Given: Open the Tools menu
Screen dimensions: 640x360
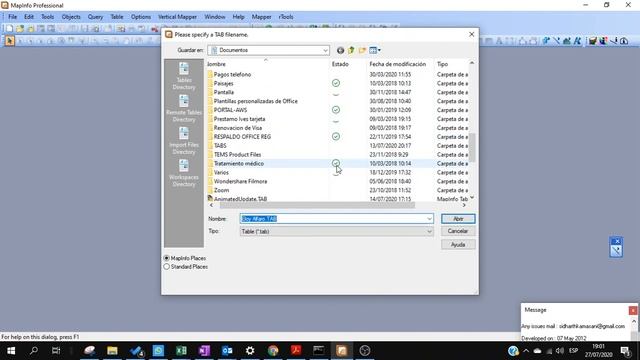Looking at the screenshot, I should pos(47,17).
